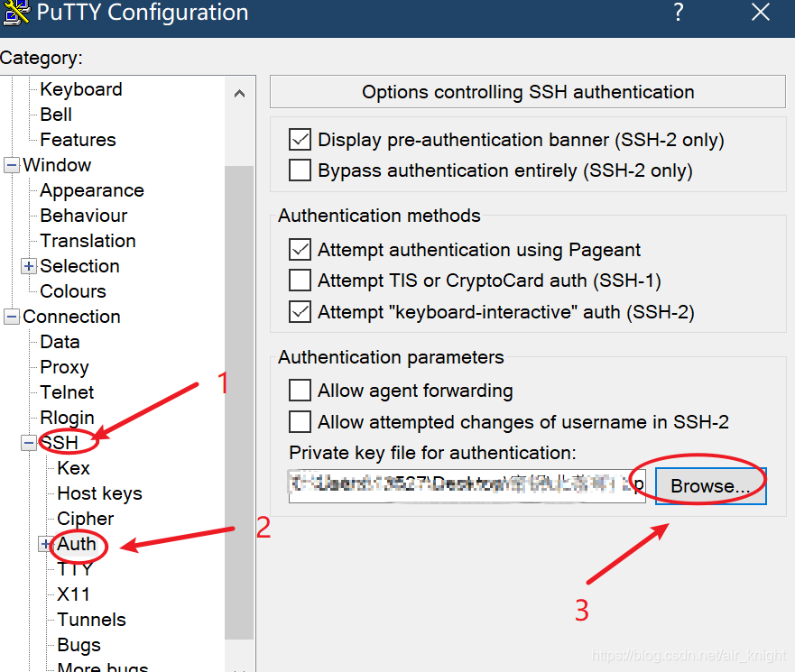Select TTY under SSH
The height and width of the screenshot is (672, 795).
tap(75, 569)
